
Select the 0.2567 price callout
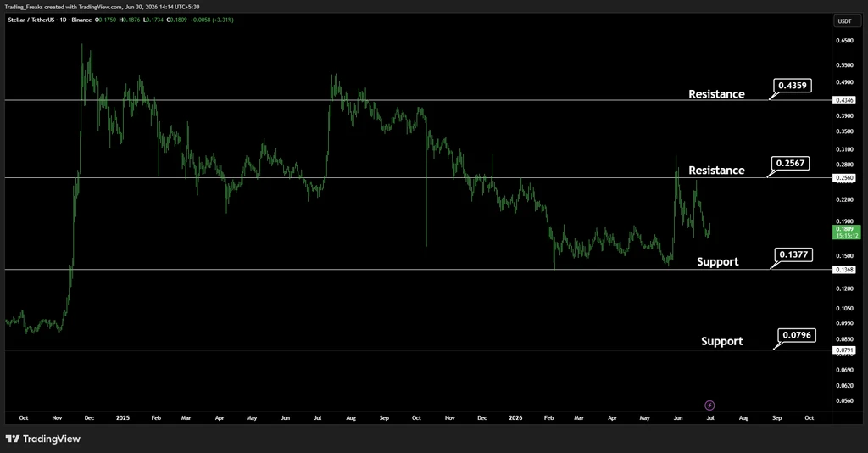[790, 164]
